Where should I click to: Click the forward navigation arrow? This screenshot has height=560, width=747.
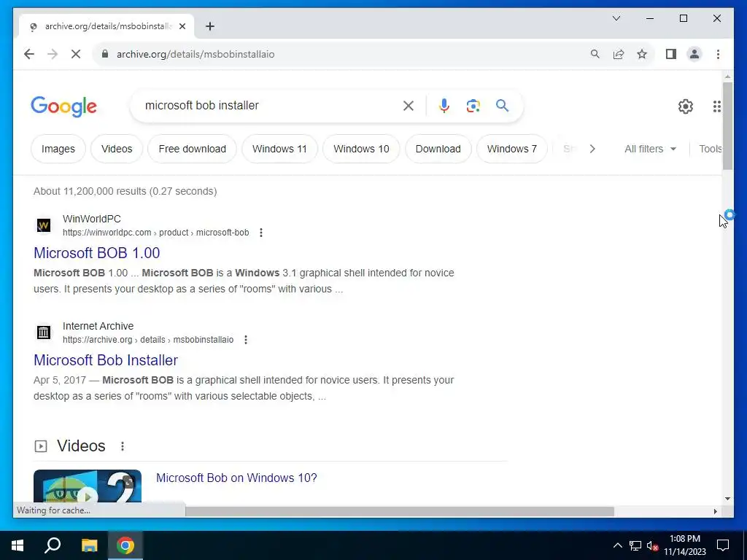pyautogui.click(x=53, y=54)
